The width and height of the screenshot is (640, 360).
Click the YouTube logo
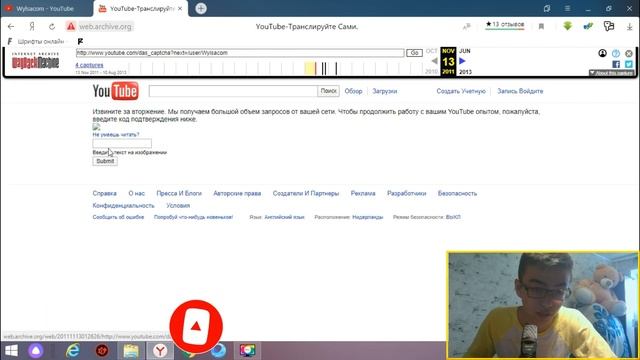click(x=116, y=91)
